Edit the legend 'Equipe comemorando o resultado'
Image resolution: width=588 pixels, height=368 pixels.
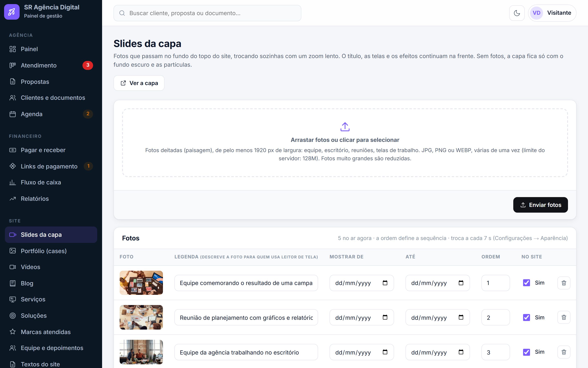pyautogui.click(x=246, y=283)
